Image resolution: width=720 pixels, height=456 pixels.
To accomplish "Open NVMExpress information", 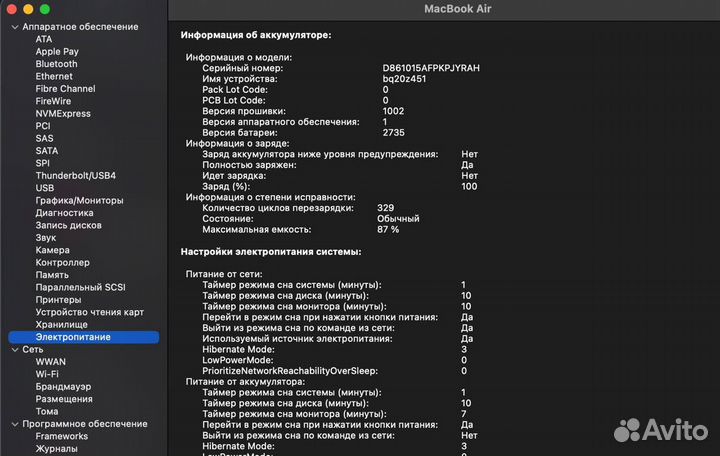I will coord(63,114).
